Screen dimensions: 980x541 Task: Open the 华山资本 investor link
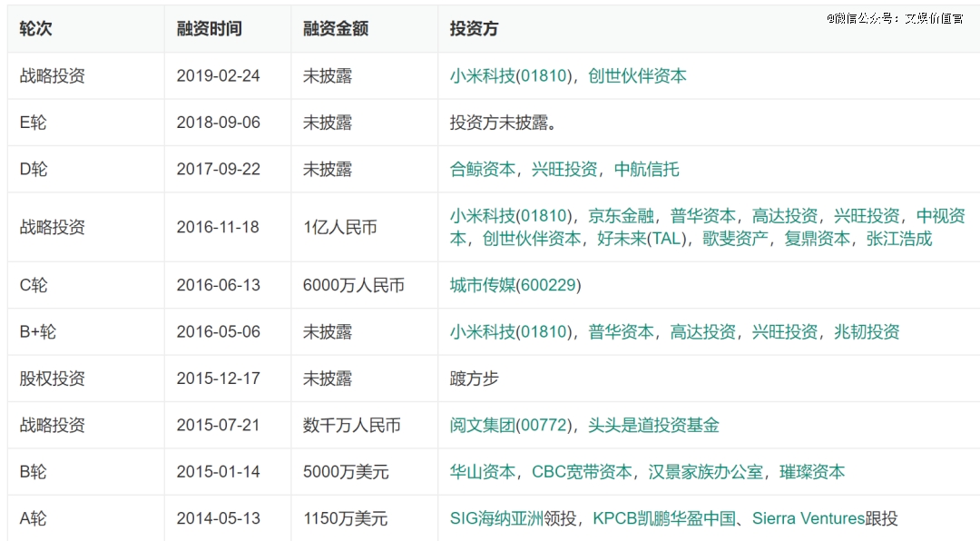(x=483, y=472)
